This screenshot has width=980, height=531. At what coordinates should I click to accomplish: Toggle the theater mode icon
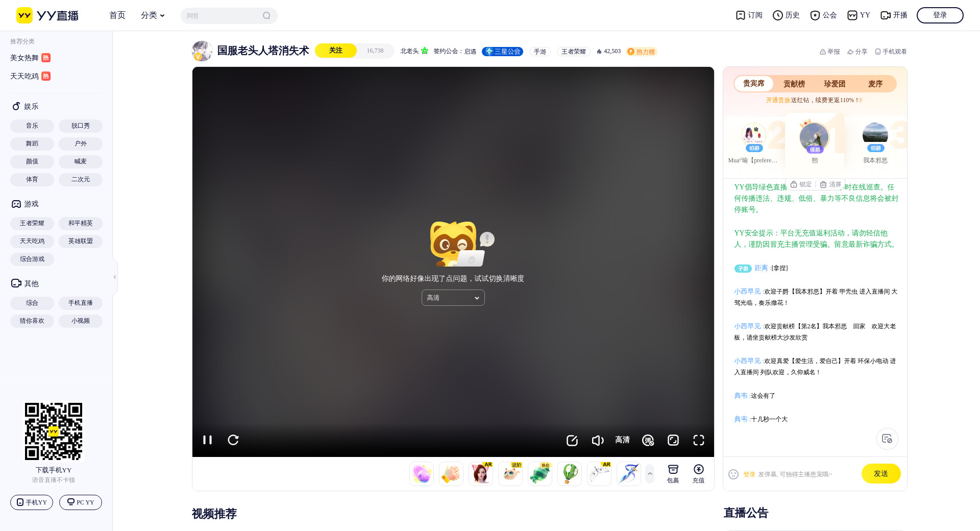(673, 440)
